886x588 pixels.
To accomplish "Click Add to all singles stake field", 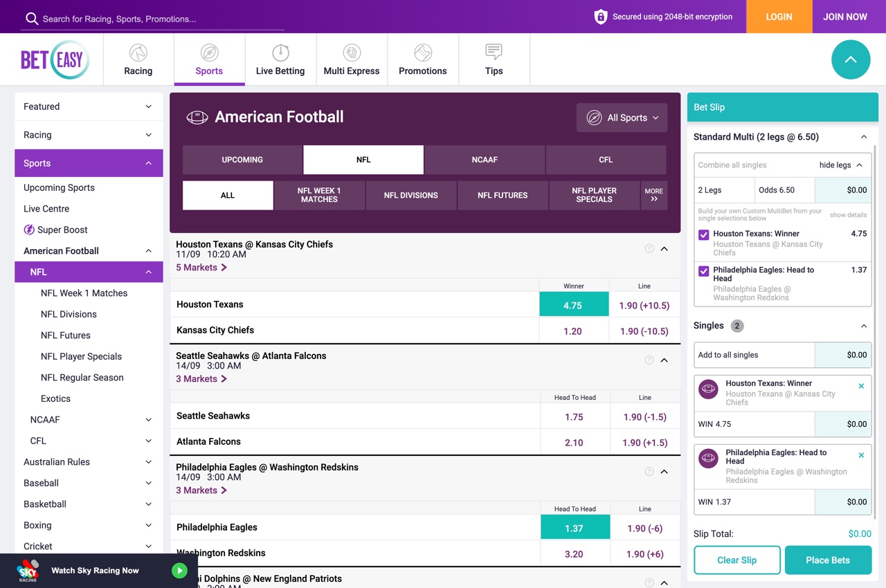I will click(x=843, y=355).
